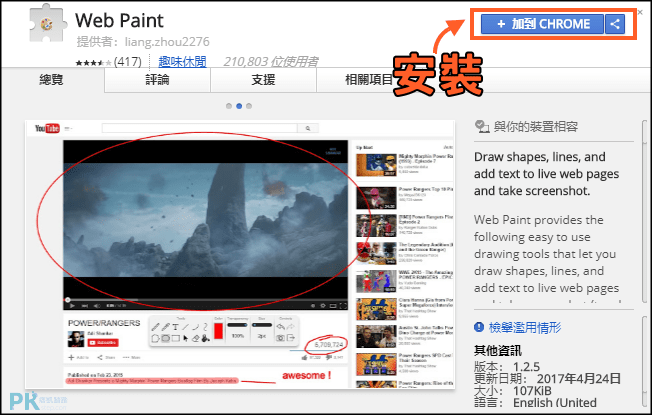The image size is (652, 415).
Task: Click the share icon beside 加到 CHROME
Action: (x=615, y=24)
